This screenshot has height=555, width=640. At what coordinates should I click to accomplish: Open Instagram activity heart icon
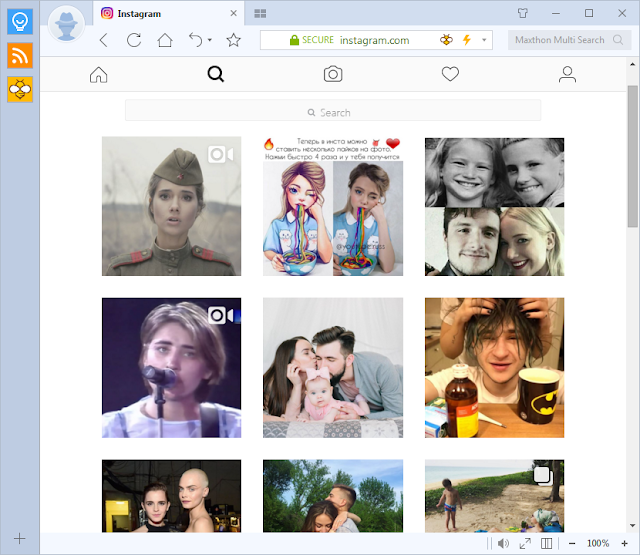[x=450, y=74]
